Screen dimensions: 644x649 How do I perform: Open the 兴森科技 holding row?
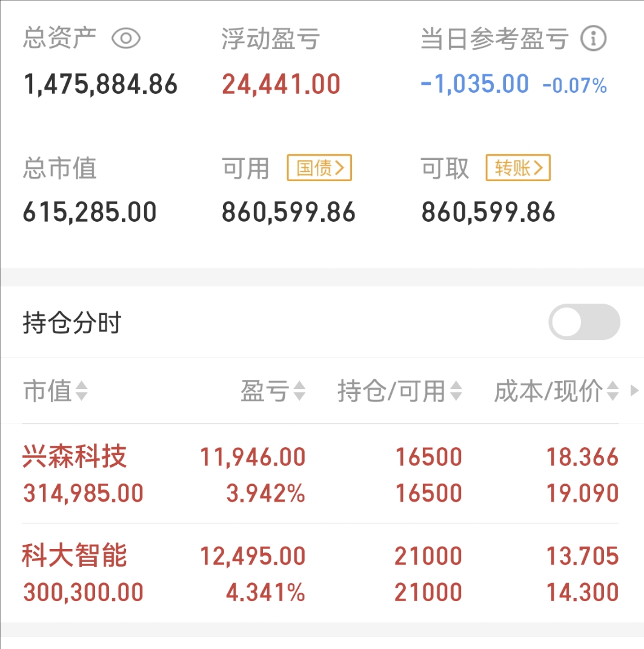[x=320, y=474]
